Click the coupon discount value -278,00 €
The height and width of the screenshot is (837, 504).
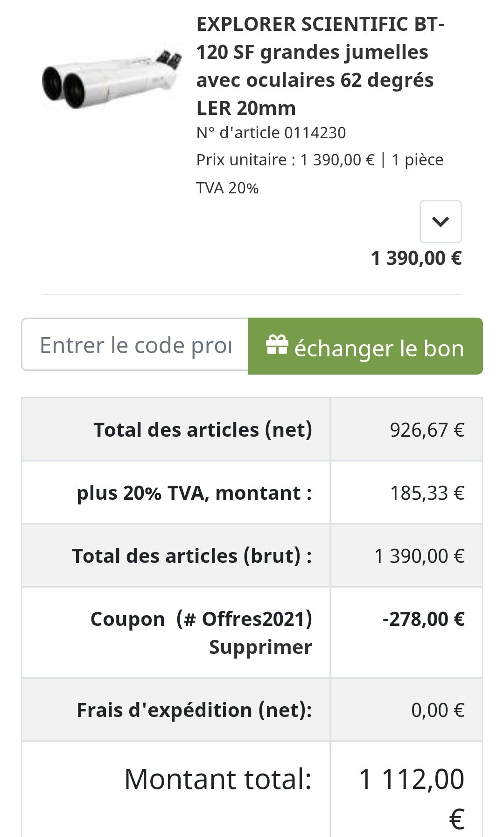pyautogui.click(x=423, y=619)
